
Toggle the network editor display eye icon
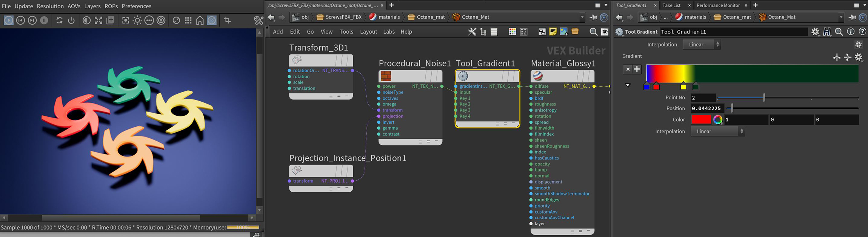click(x=605, y=32)
